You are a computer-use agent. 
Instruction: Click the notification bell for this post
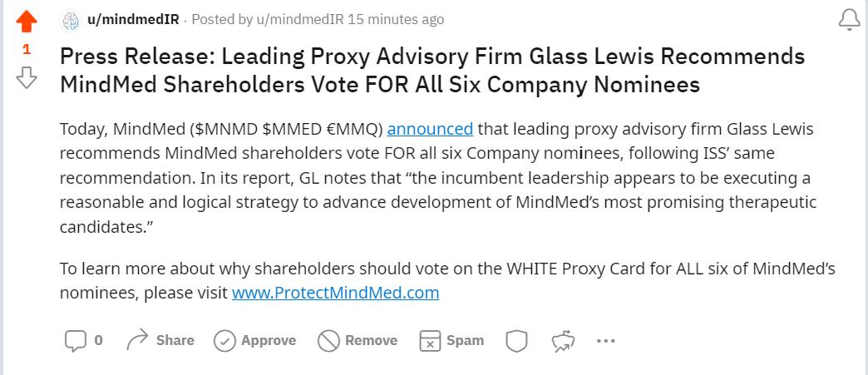(x=849, y=20)
